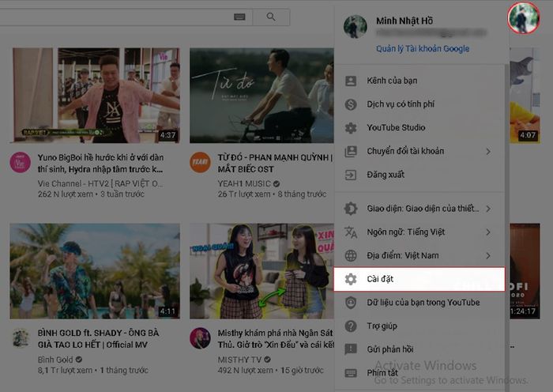Click the Đăng xuất sign-out icon
Image resolution: width=553 pixels, height=392 pixels.
[x=352, y=175]
